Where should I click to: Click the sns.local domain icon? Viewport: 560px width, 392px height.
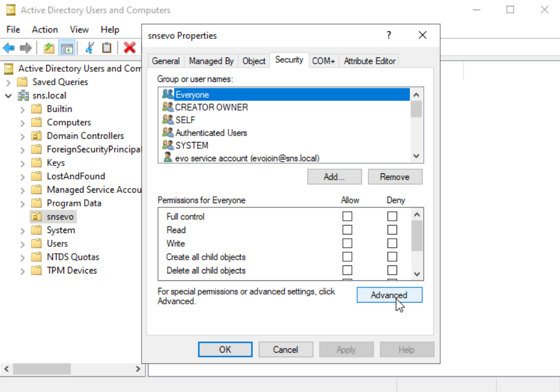23,95
